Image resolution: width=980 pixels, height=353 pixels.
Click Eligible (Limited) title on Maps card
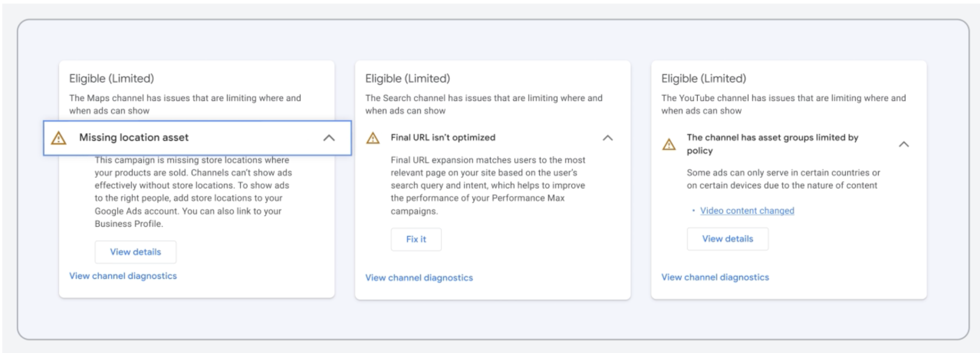coord(111,78)
